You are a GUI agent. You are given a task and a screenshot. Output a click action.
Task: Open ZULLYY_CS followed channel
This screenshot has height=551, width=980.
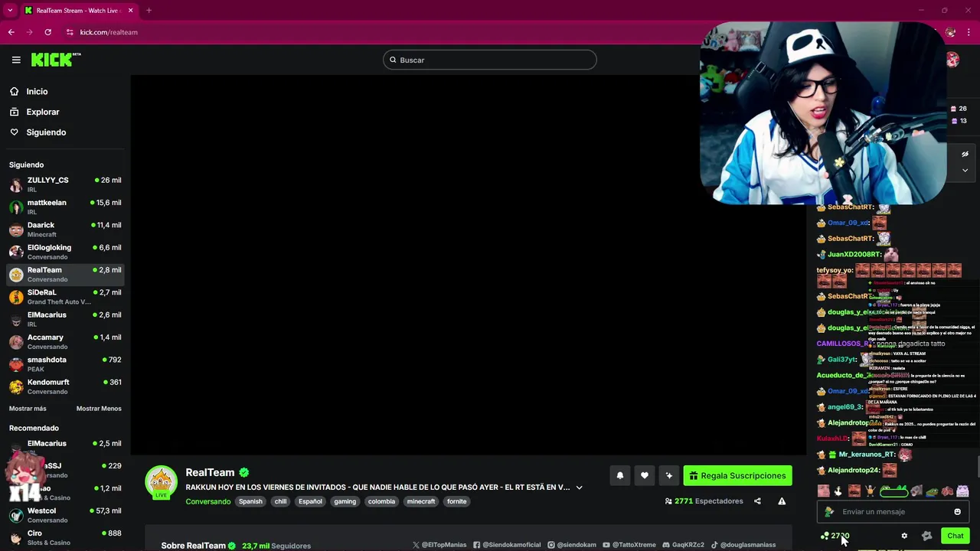[65, 184]
